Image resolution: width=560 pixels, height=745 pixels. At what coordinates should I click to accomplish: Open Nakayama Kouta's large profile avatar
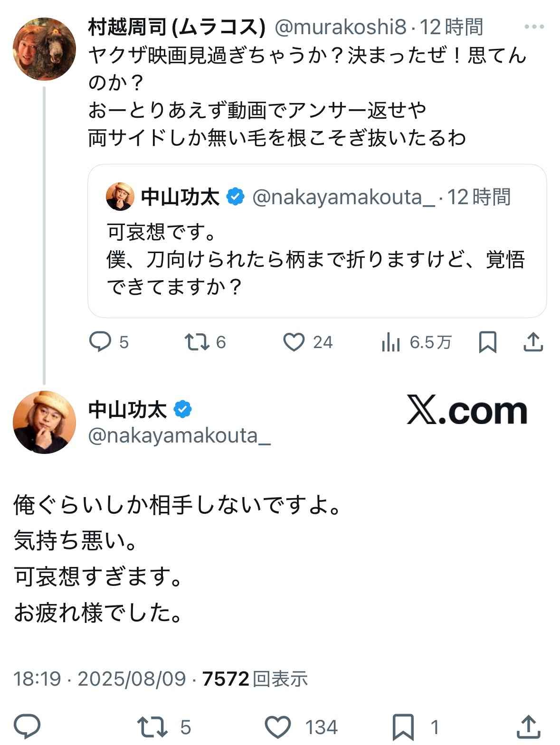(x=44, y=422)
